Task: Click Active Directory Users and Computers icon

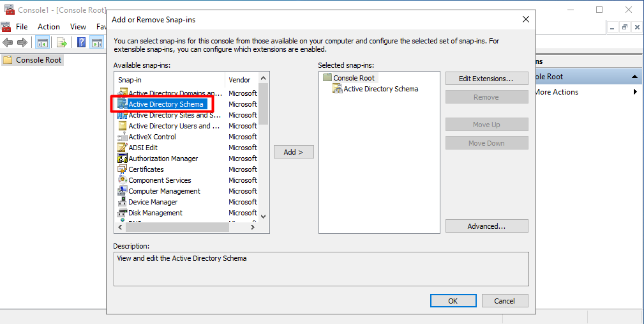Action: coord(123,126)
